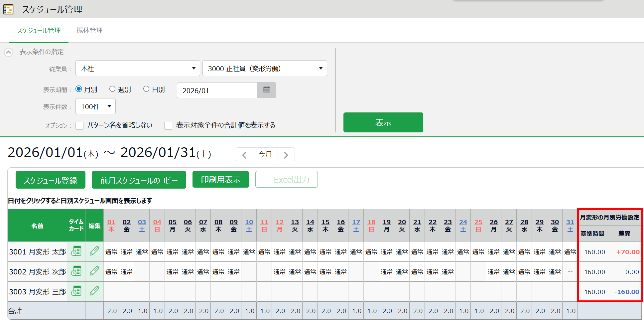Image resolution: width=644 pixels, height=324 pixels.
Task: Open daily schedule for 24 土
Action: pyautogui.click(x=463, y=226)
